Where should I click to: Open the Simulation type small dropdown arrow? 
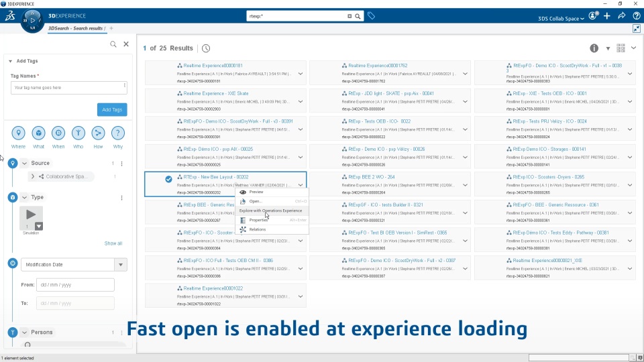pyautogui.click(x=39, y=226)
